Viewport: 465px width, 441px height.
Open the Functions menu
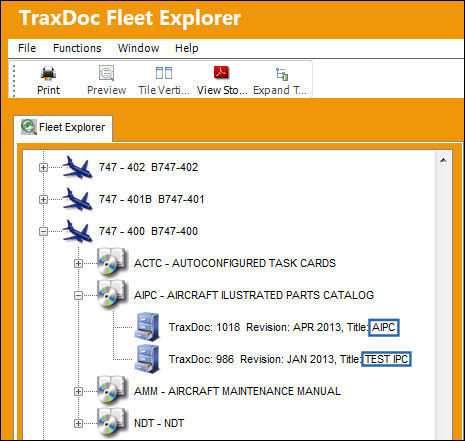(x=77, y=48)
